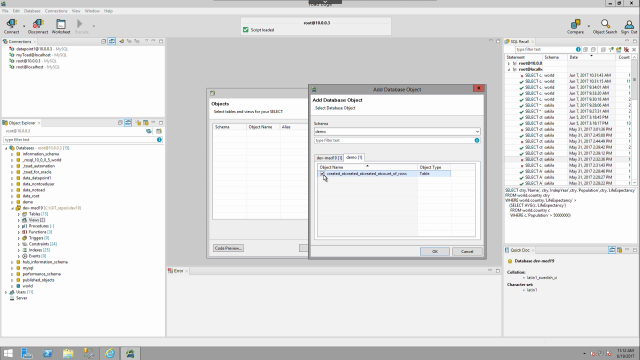Open the Window menu
Viewport: 640px width, 360px height.
coord(92,11)
